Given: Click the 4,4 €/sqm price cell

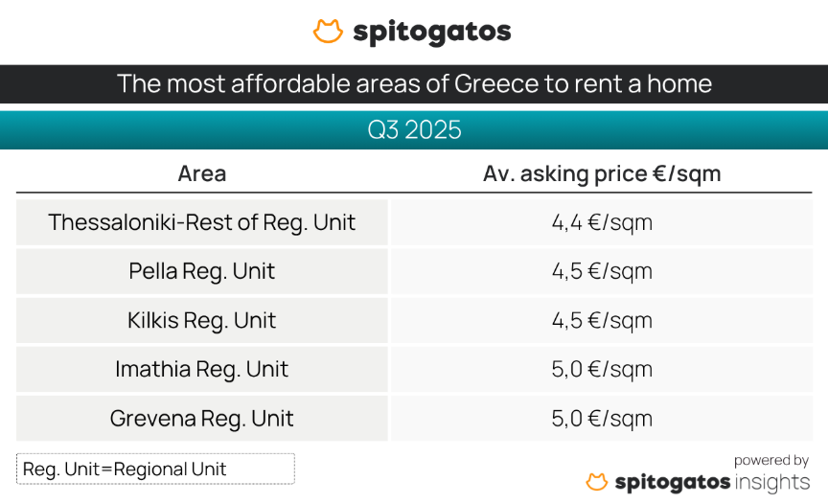Looking at the screenshot, I should click(602, 222).
